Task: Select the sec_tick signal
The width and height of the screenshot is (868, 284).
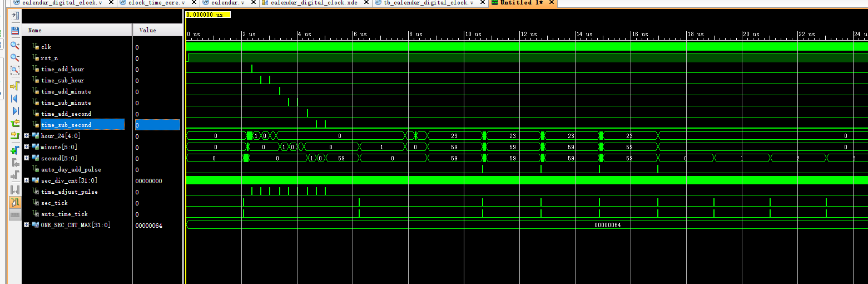Action: pos(54,203)
